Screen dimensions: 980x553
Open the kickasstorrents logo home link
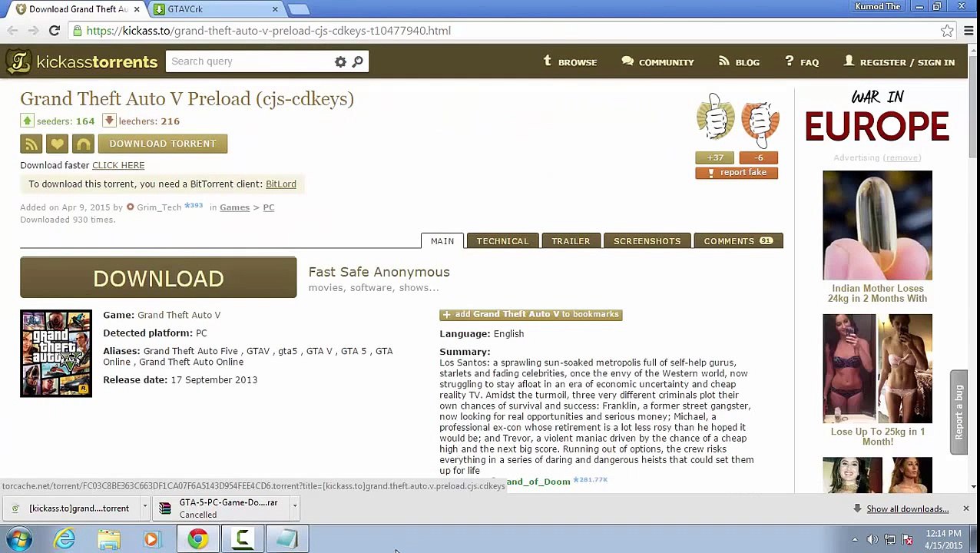[x=81, y=61]
